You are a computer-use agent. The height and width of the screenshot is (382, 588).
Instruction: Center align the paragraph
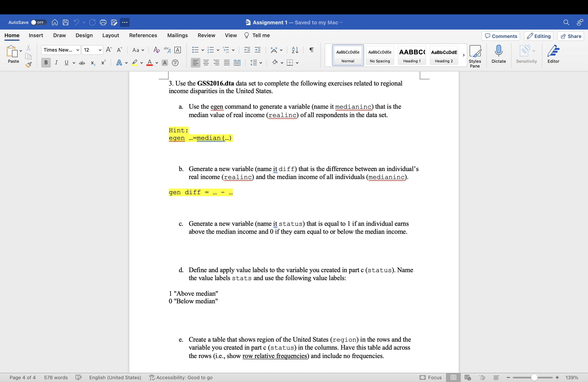click(206, 63)
